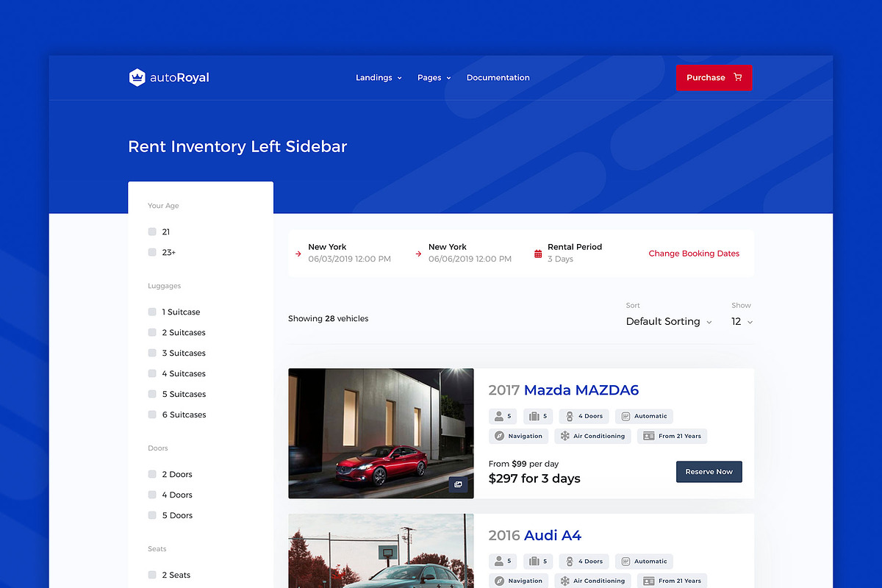
Task: Check the 23+ age checkbox
Action: tap(151, 252)
